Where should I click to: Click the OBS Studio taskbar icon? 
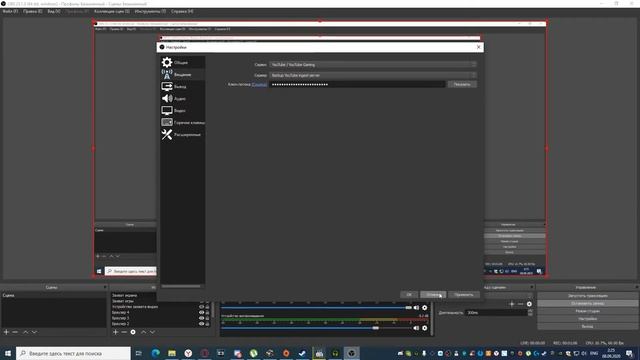[x=351, y=353]
